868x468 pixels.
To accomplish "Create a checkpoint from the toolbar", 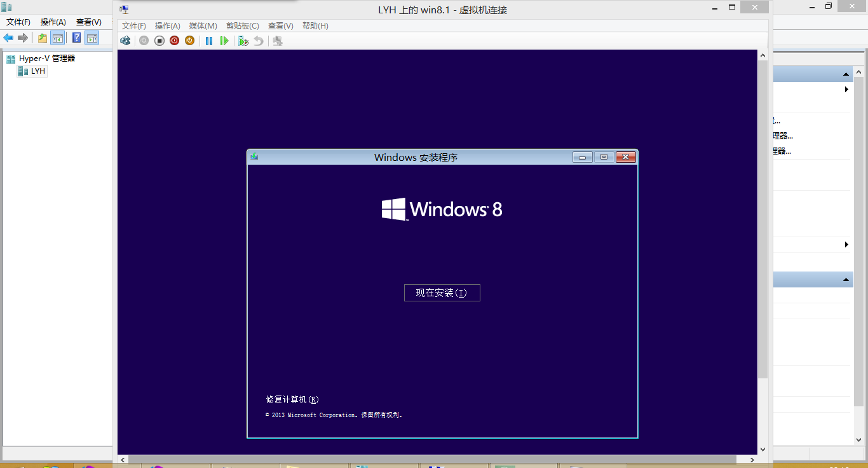I will click(243, 41).
